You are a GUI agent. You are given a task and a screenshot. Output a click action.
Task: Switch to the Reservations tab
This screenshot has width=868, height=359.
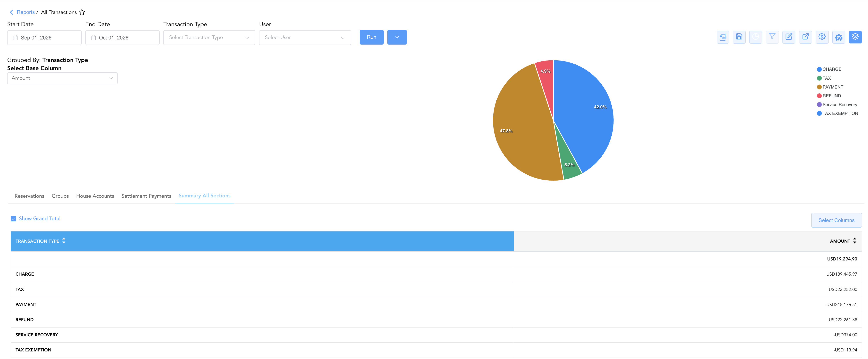click(29, 196)
